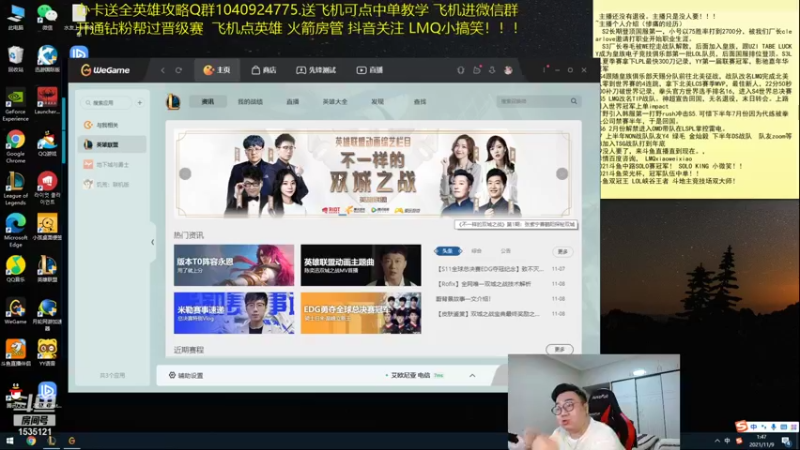The image size is (800, 450).
Task: Click the Chrome icon in taskbar
Action: pos(31,441)
